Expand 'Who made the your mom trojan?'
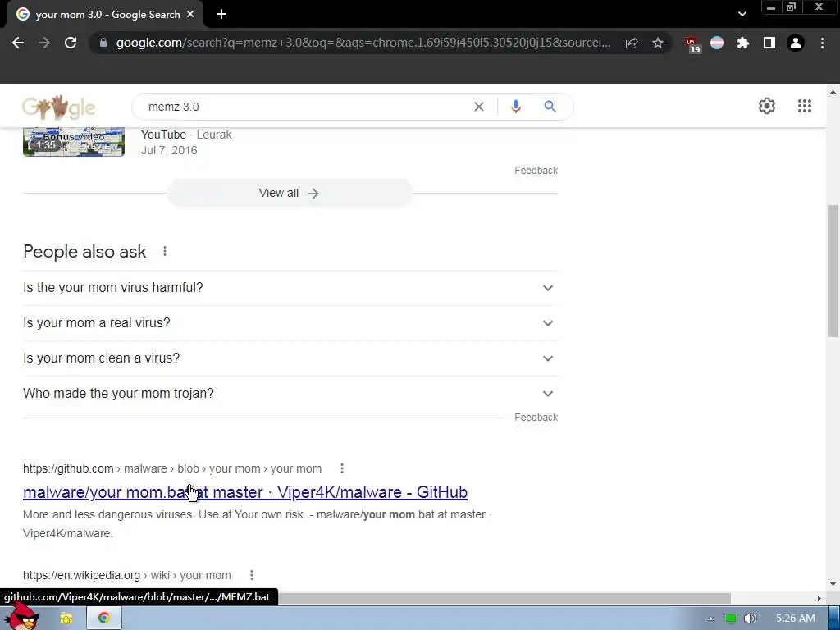 click(x=290, y=394)
